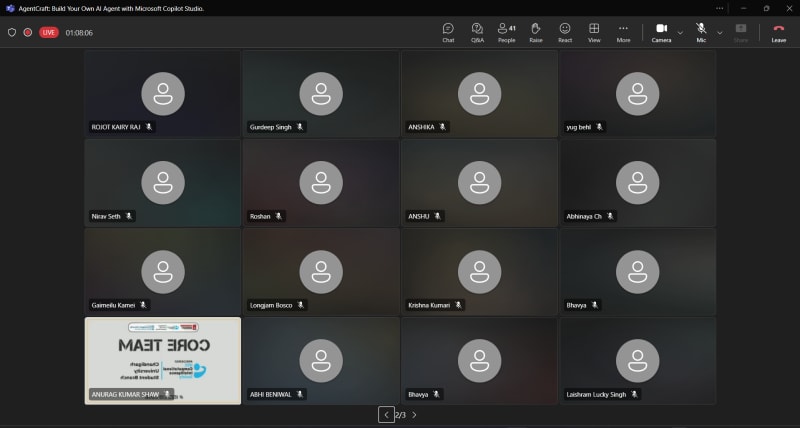Click the LIVE status badge
Image resolution: width=800 pixels, height=428 pixels.
(48, 33)
